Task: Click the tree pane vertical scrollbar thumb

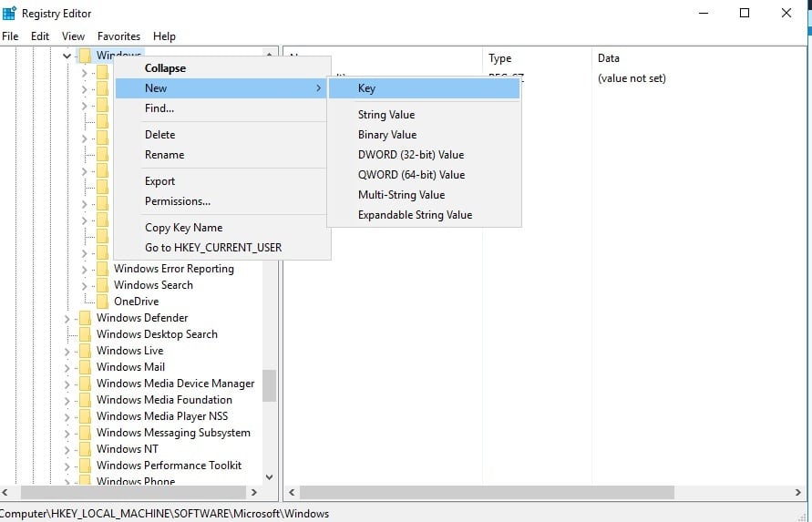Action: tap(269, 384)
